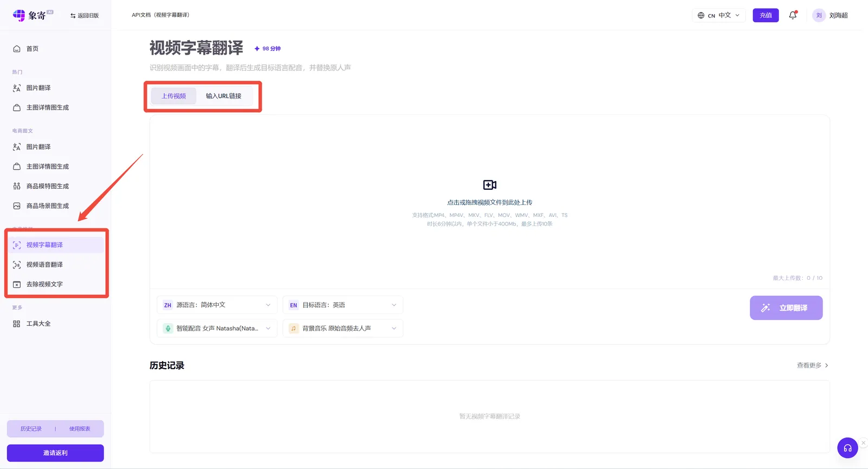Switch to the 输入URL链接 tab

[224, 96]
